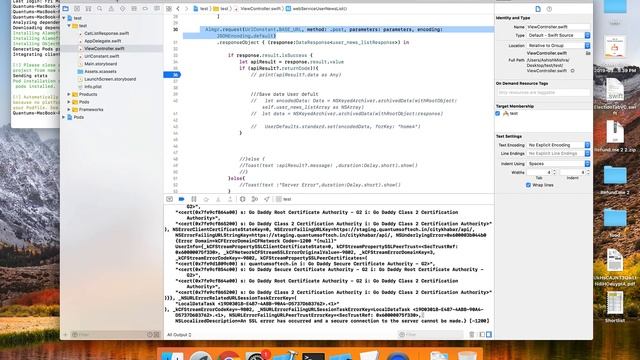Open the Debug navigator
640x360 pixels.
click(x=134, y=9)
